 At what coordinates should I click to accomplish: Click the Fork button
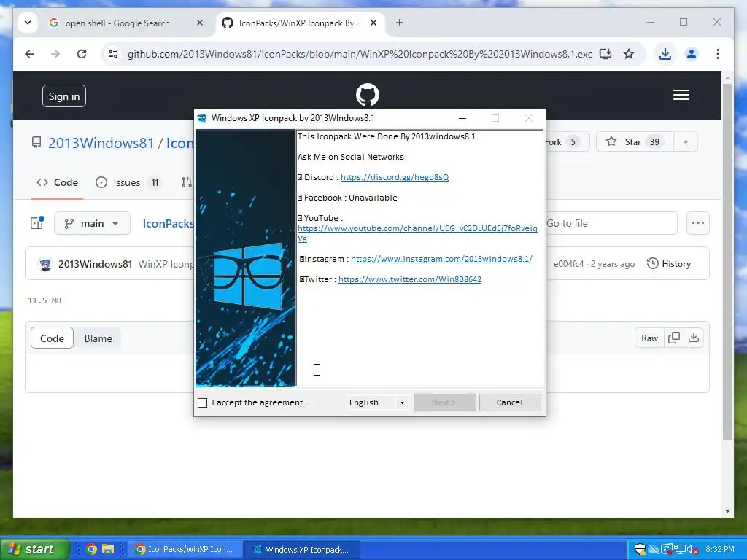tap(566, 142)
